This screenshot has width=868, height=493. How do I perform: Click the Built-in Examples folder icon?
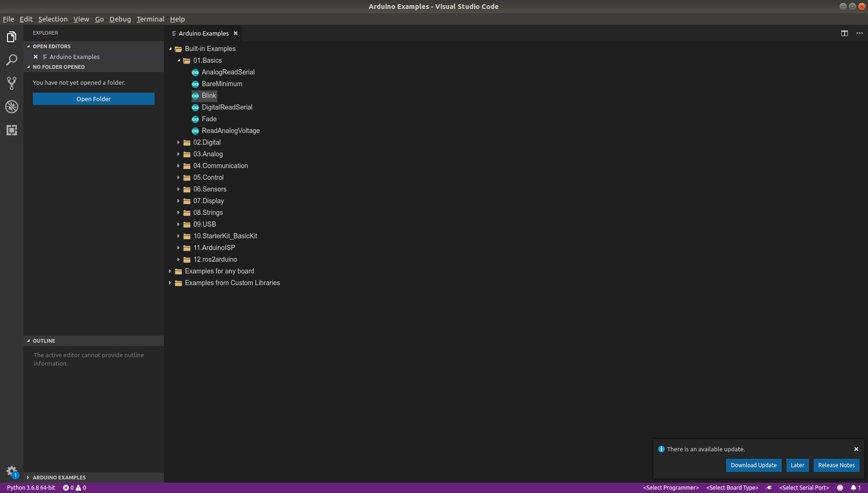coord(178,49)
